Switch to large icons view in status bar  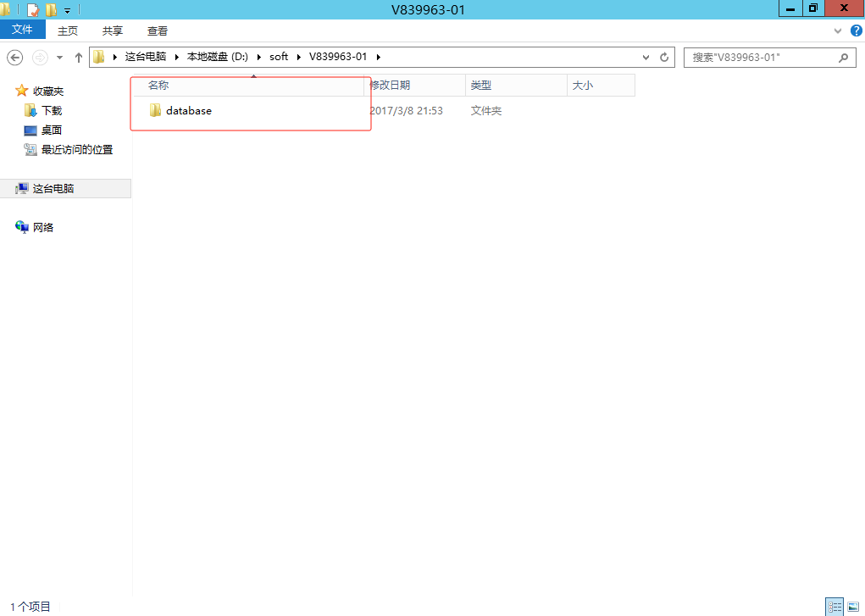853,607
